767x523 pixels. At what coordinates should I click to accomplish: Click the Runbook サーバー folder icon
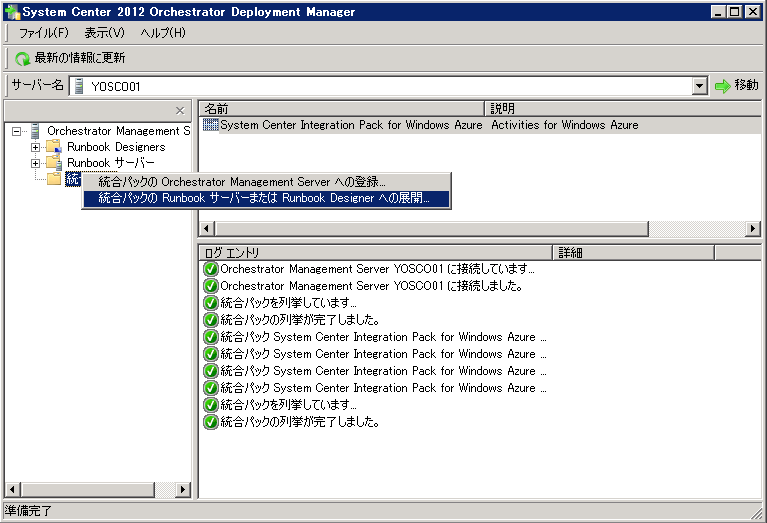coord(54,162)
